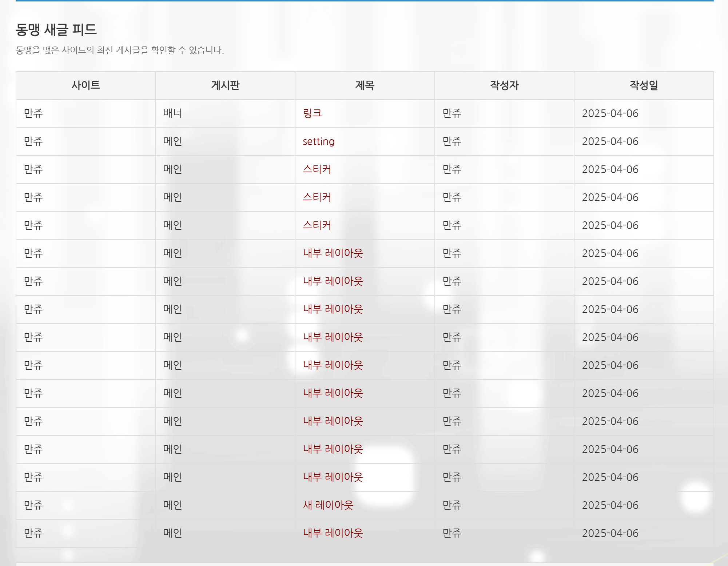
Task: Click the feed description text below heading
Action: point(120,50)
